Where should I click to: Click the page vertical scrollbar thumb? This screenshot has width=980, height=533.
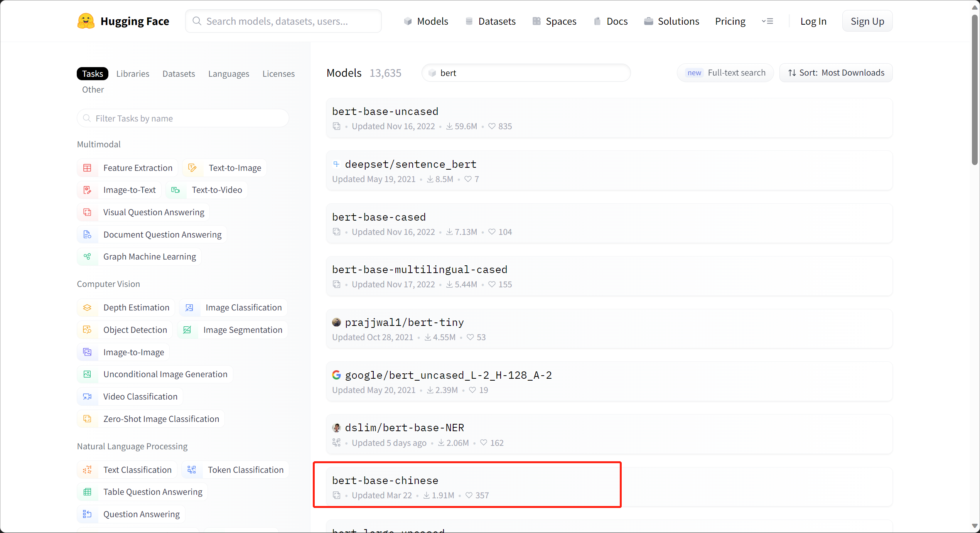[975, 89]
